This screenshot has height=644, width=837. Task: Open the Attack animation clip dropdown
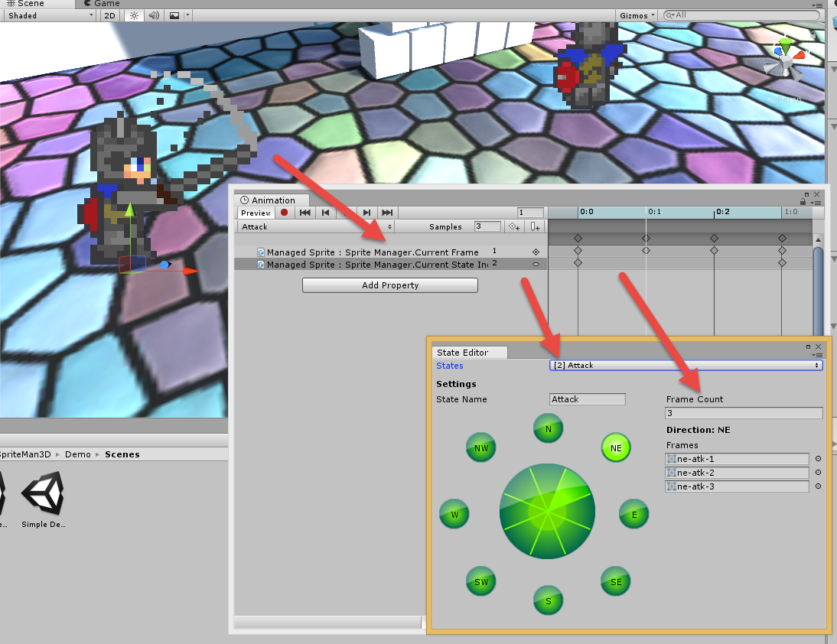[316, 227]
